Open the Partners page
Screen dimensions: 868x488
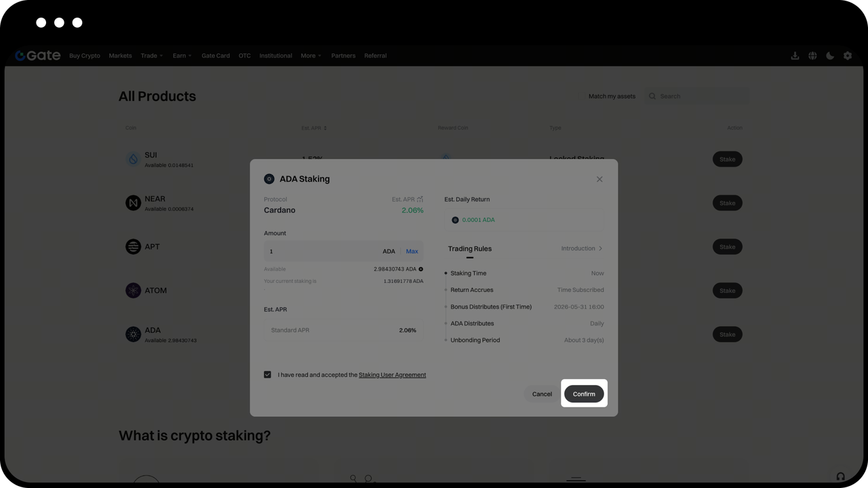(x=343, y=56)
